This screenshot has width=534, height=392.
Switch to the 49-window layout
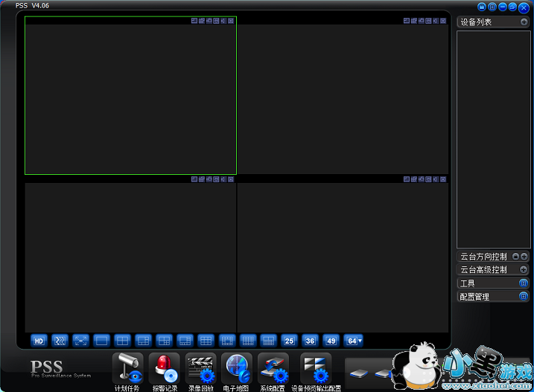pyautogui.click(x=331, y=341)
